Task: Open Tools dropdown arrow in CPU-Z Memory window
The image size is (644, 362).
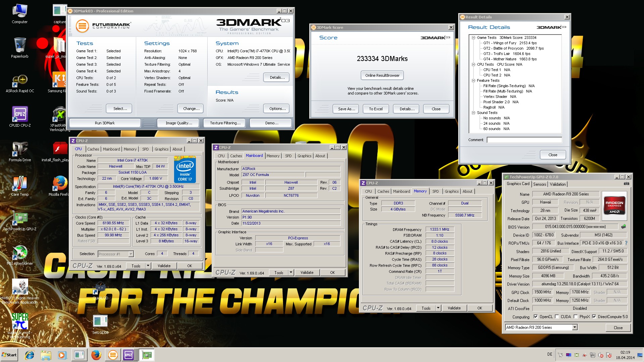Action: [x=438, y=308]
